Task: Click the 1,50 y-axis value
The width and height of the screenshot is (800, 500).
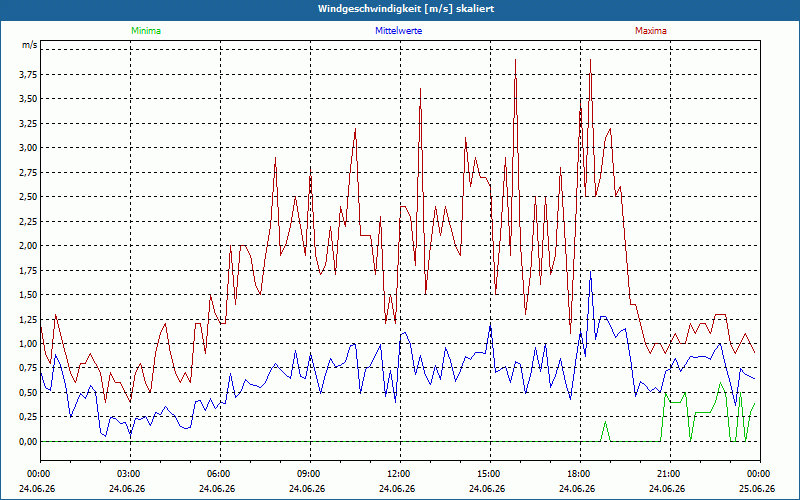Action: click(28, 295)
